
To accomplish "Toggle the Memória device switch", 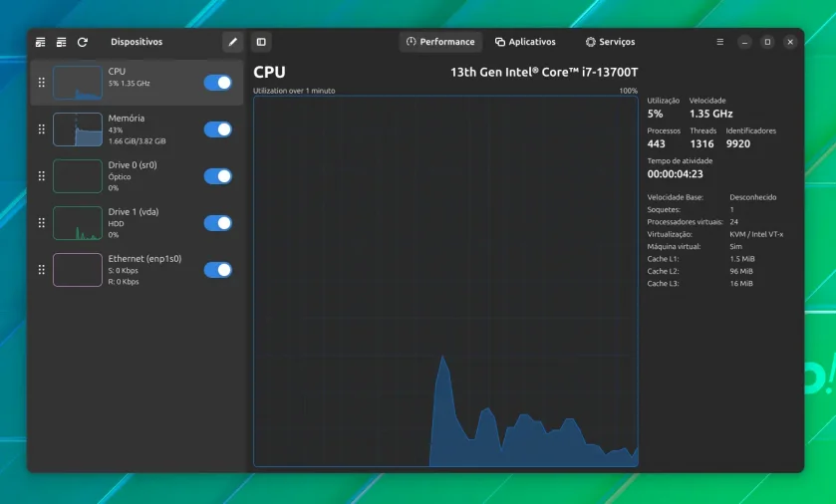I will pos(218,129).
